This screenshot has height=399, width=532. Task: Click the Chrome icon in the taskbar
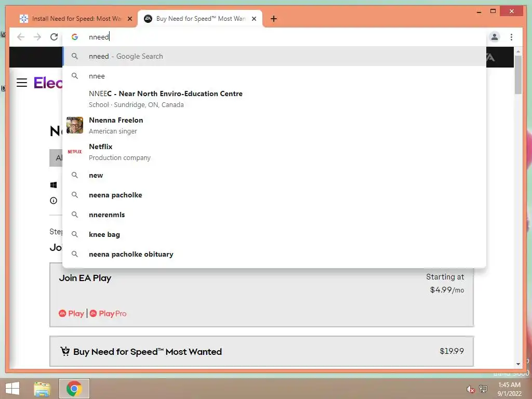point(74,389)
